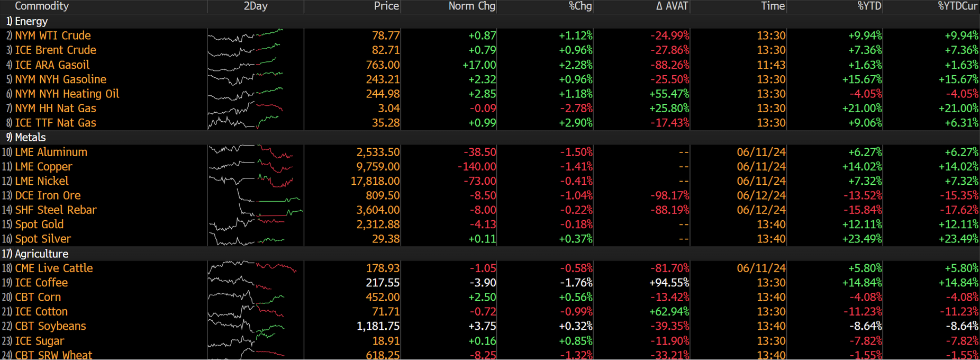Select Brent Crude price 82.71

(386, 50)
